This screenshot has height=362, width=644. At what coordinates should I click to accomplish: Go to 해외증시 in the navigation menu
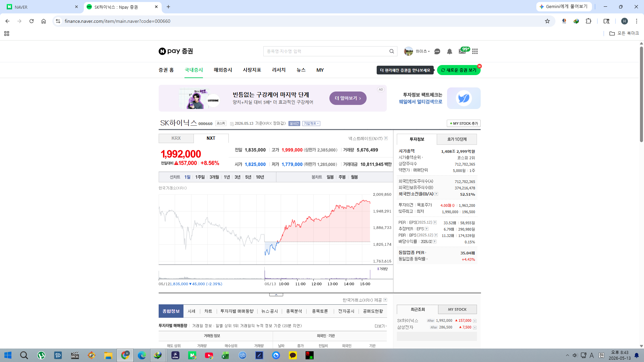pyautogui.click(x=223, y=70)
